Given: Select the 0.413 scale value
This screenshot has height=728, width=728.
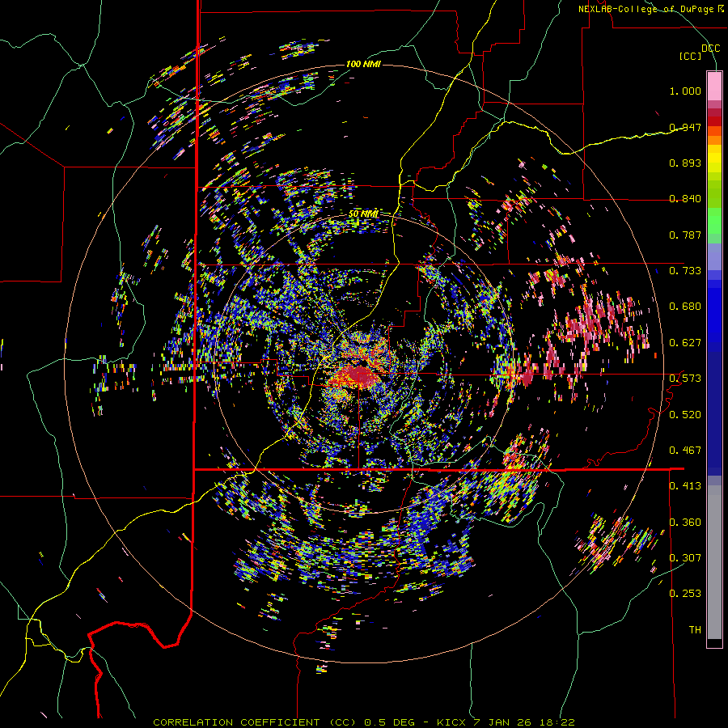Looking at the screenshot, I should tap(685, 486).
